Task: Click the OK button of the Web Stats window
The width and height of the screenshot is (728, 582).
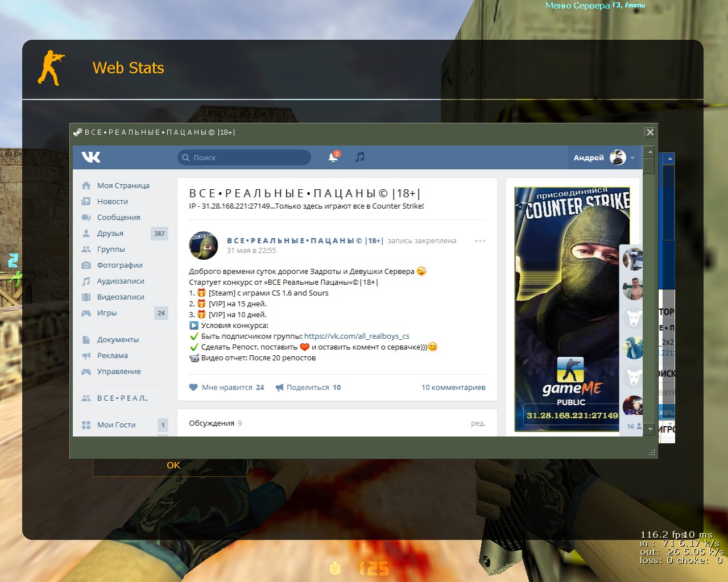Action: [173, 465]
